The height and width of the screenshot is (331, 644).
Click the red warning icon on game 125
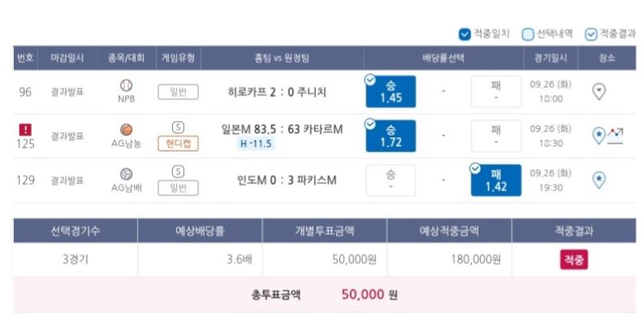[25, 130]
